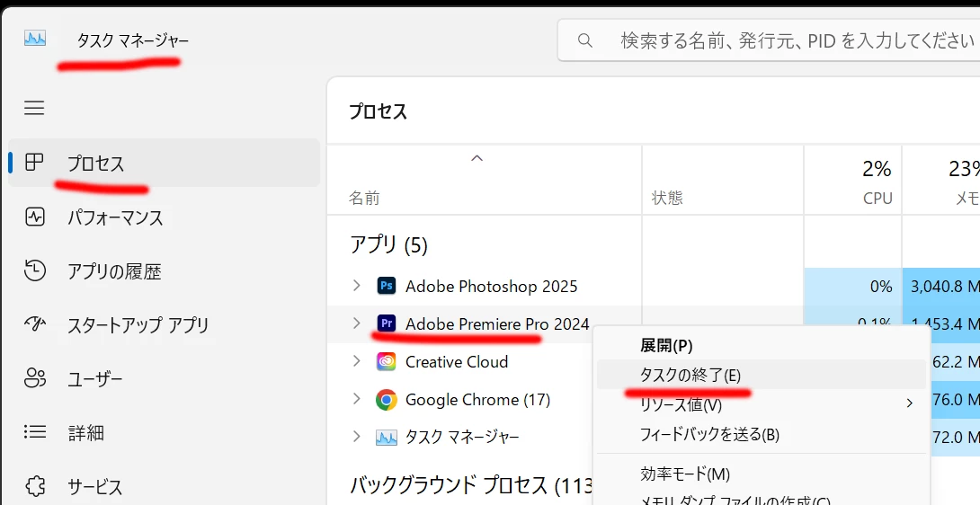The height and width of the screenshot is (505, 980).
Task: Click the プロセス page heading
Action: (x=379, y=111)
